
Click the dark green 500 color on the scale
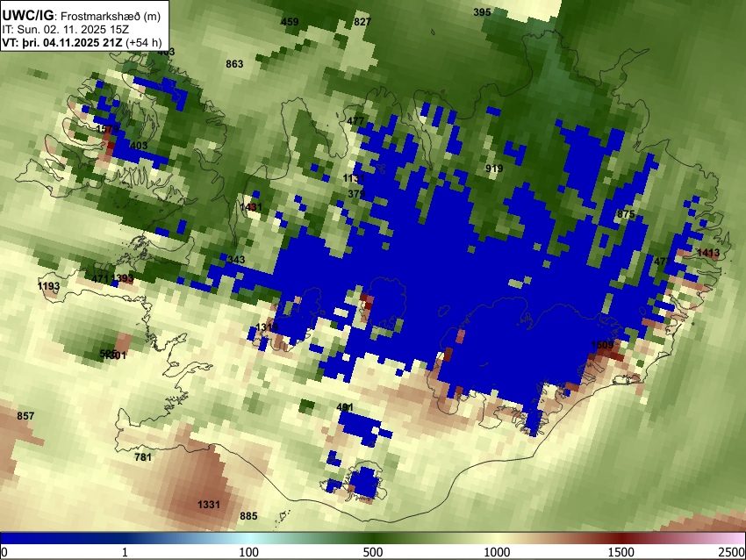click(373, 538)
